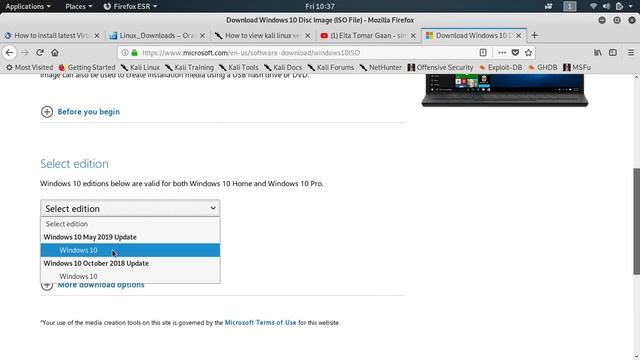Image resolution: width=640 pixels, height=360 pixels.
Task: Click the circled plus beside Before you begin
Action: click(47, 112)
